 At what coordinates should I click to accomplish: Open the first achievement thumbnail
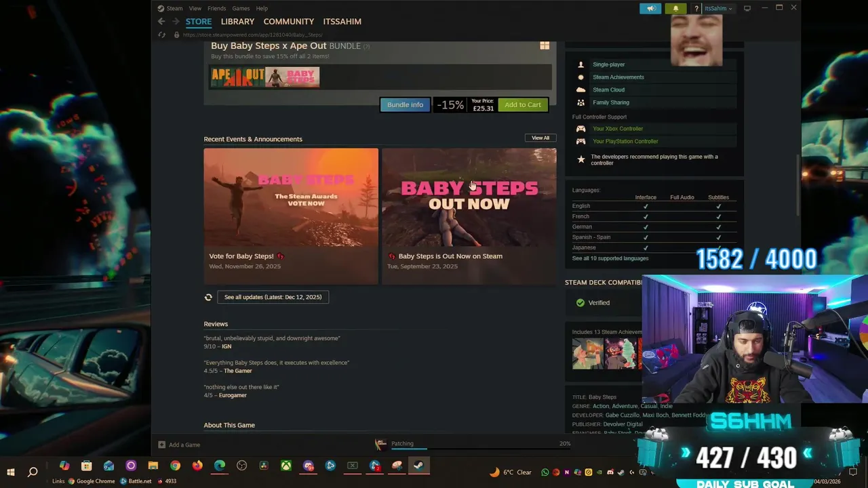click(587, 353)
